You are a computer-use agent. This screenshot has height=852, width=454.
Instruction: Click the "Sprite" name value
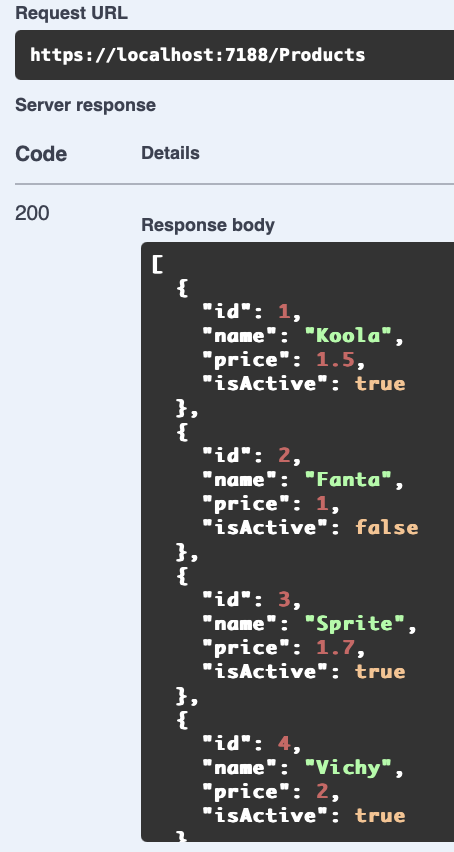(x=354, y=623)
